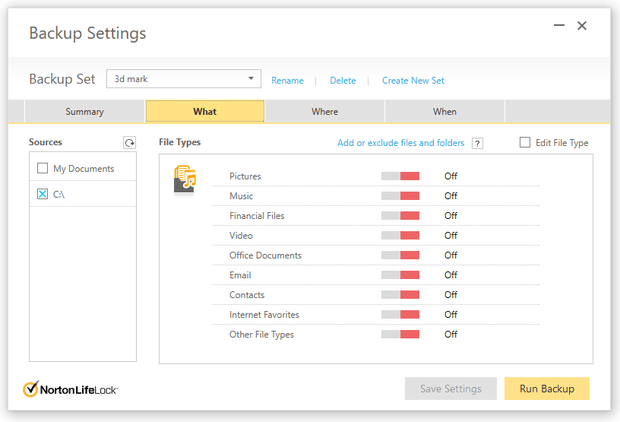Go to the Summary tab

85,112
